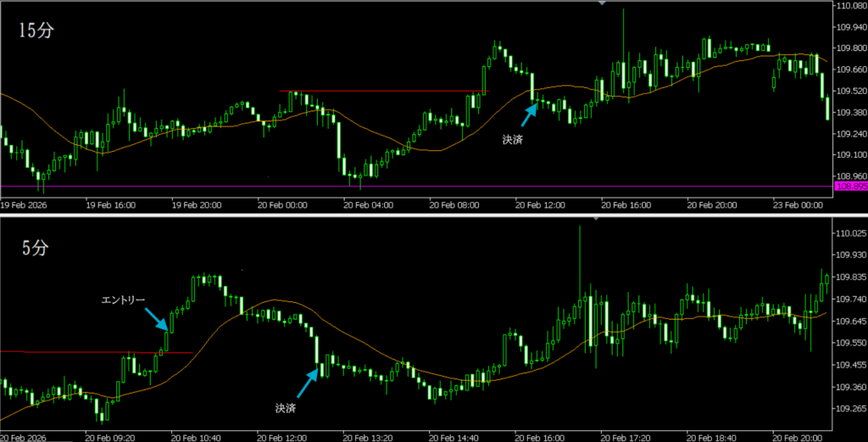The width and height of the screenshot is (868, 442).
Task: Select the red horizontal line in the 15分 chart
Action: [381, 91]
